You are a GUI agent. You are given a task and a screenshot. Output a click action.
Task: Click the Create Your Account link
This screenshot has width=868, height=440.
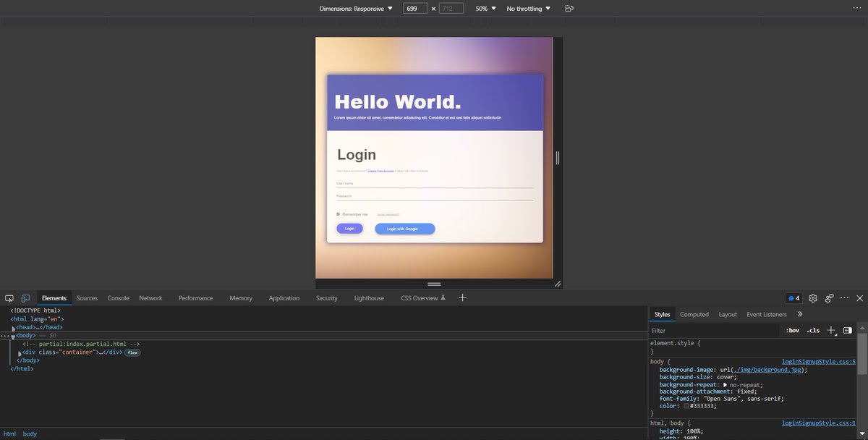coord(380,171)
